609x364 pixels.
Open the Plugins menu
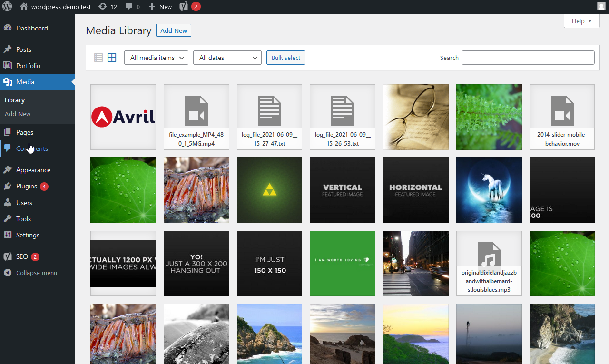coord(27,186)
